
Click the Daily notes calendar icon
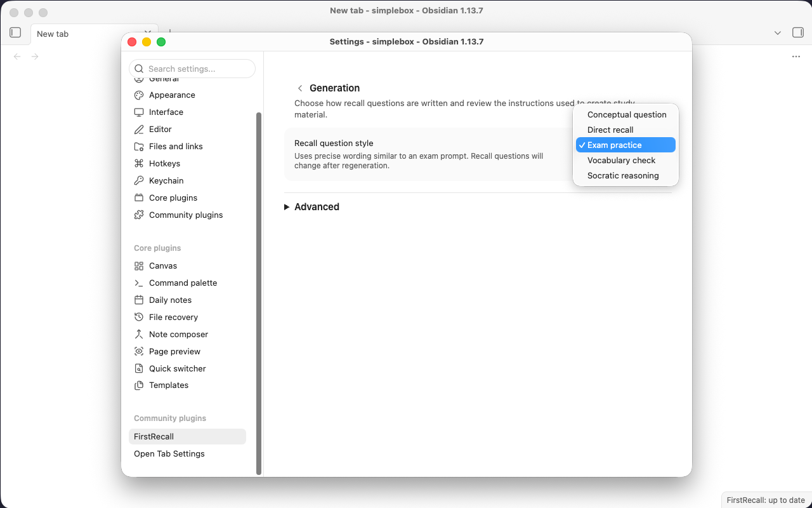pos(139,300)
